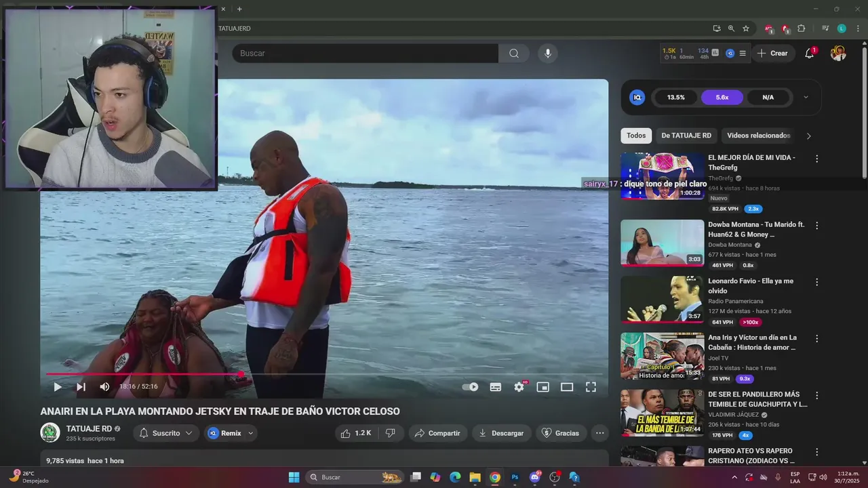Open more video actions ellipsis
Viewport: 868px width, 488px height.
point(599,433)
